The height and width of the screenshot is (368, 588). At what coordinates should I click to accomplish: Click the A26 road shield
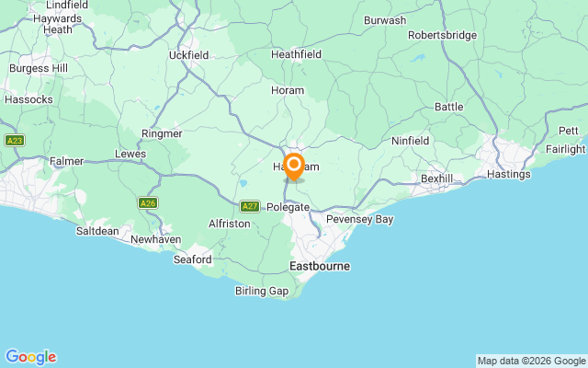(148, 203)
